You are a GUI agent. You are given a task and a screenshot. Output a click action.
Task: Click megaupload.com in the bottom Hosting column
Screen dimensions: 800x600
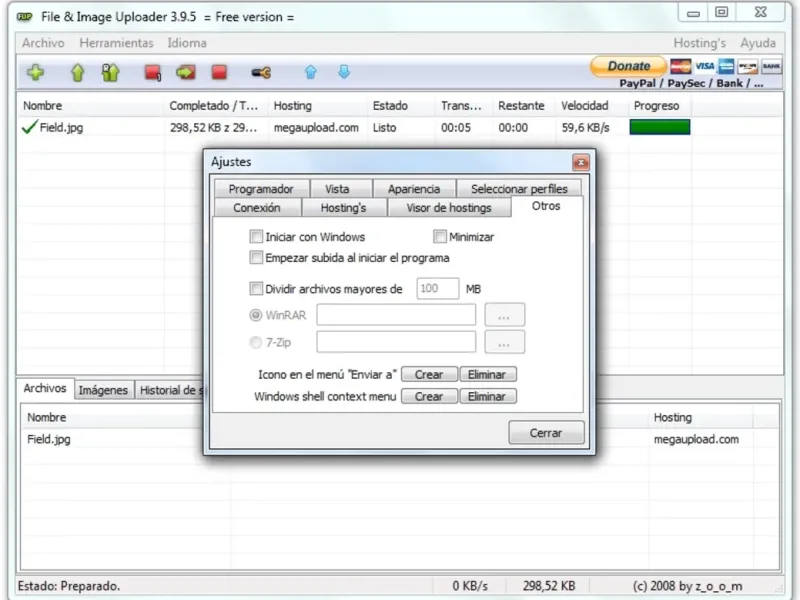696,439
